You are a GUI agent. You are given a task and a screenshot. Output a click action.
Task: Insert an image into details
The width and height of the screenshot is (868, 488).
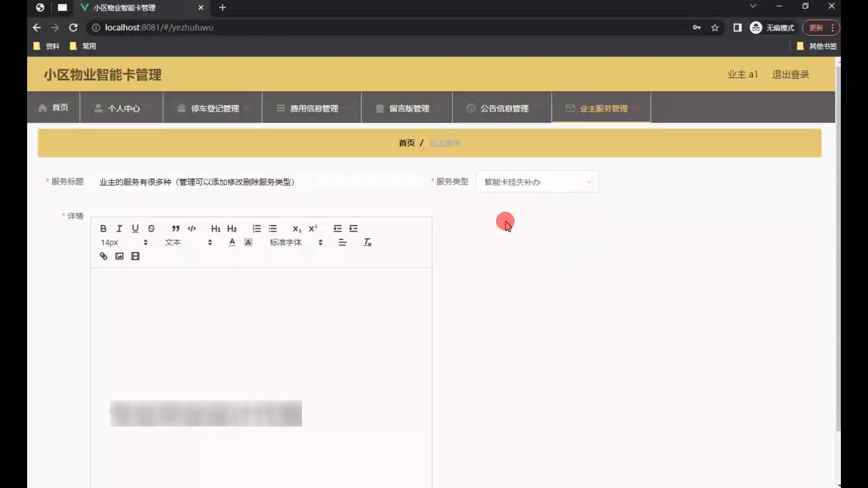tap(119, 256)
